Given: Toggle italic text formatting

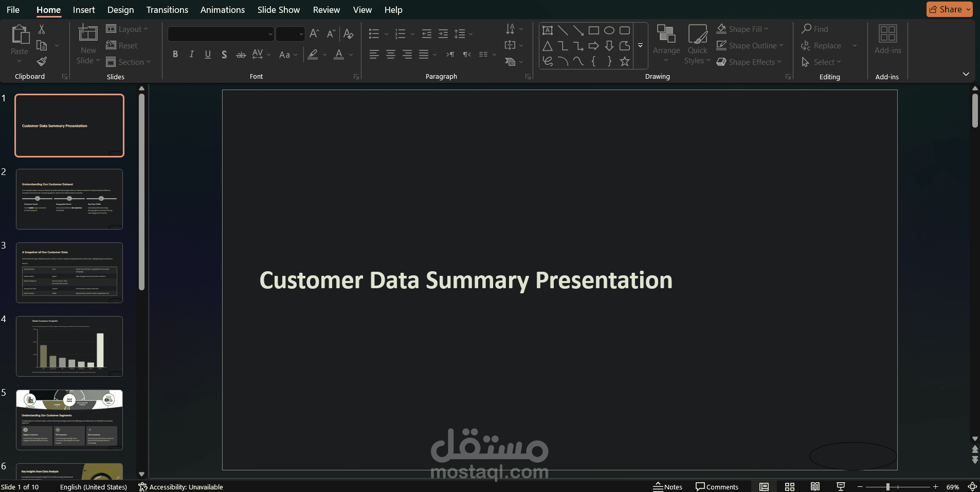Looking at the screenshot, I should 191,54.
